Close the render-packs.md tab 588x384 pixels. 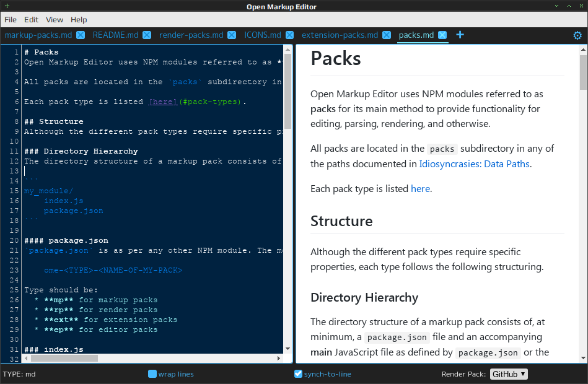(232, 35)
